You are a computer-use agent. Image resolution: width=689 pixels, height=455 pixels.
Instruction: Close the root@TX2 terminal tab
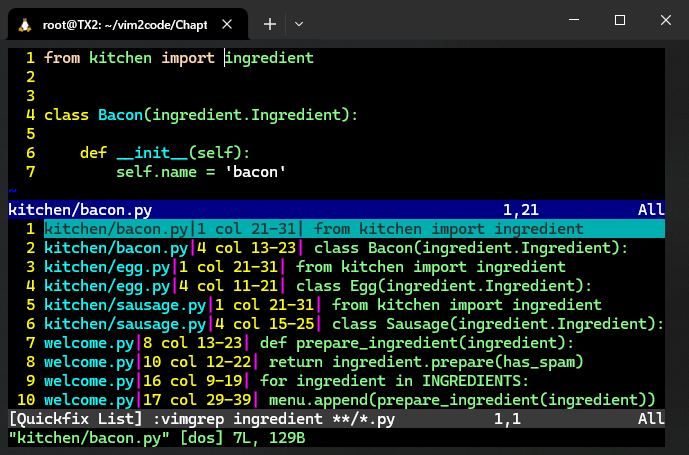(x=227, y=24)
